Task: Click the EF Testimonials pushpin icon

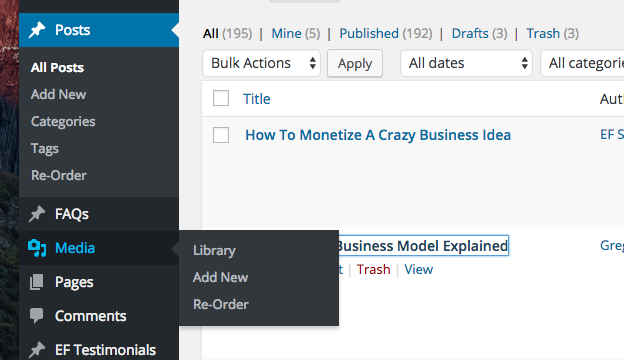Action: pos(37,350)
